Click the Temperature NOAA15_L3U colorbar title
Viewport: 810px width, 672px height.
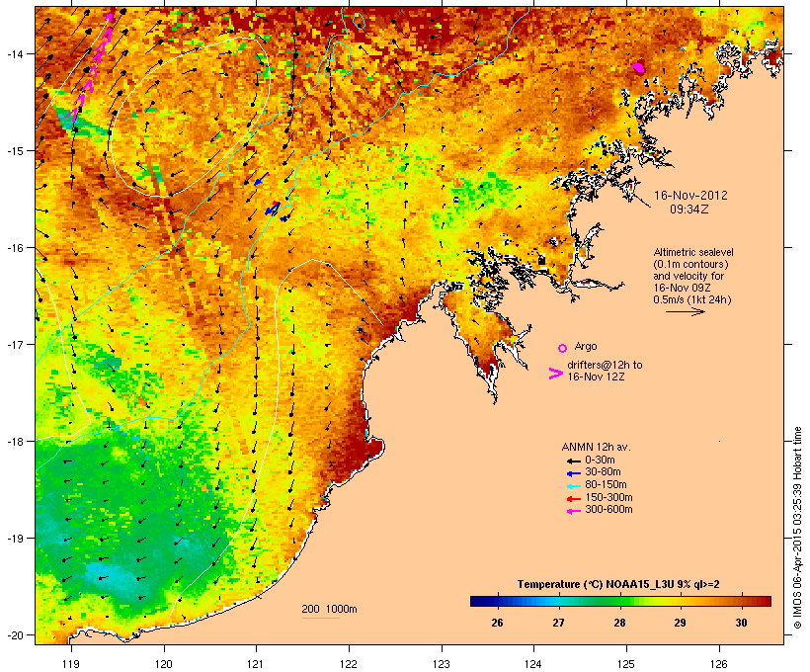pyautogui.click(x=618, y=585)
